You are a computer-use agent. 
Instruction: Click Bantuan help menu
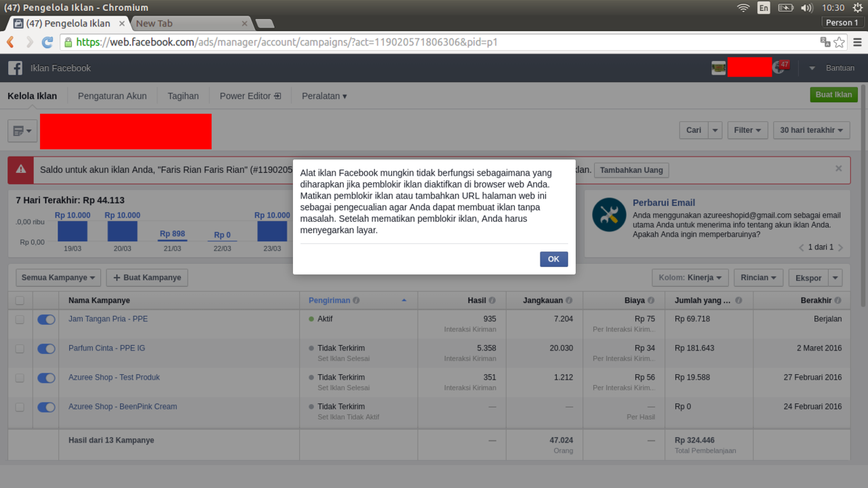[840, 68]
